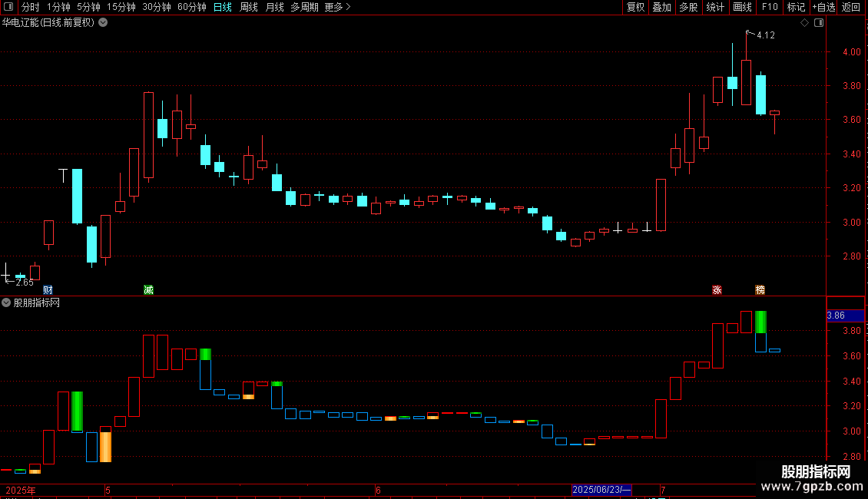Toggle the right sidebar panel icon
Viewport: 868px width, 499px height.
(819, 23)
